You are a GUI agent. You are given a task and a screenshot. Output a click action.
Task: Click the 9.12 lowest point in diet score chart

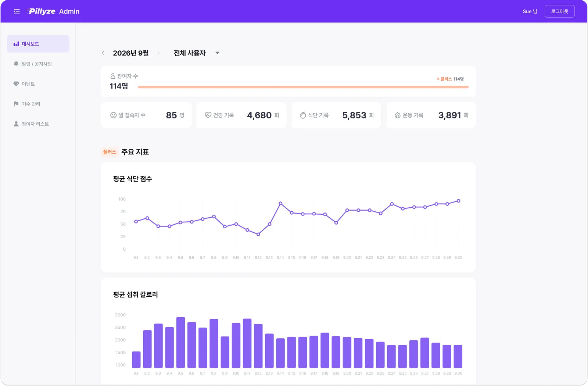tap(258, 234)
